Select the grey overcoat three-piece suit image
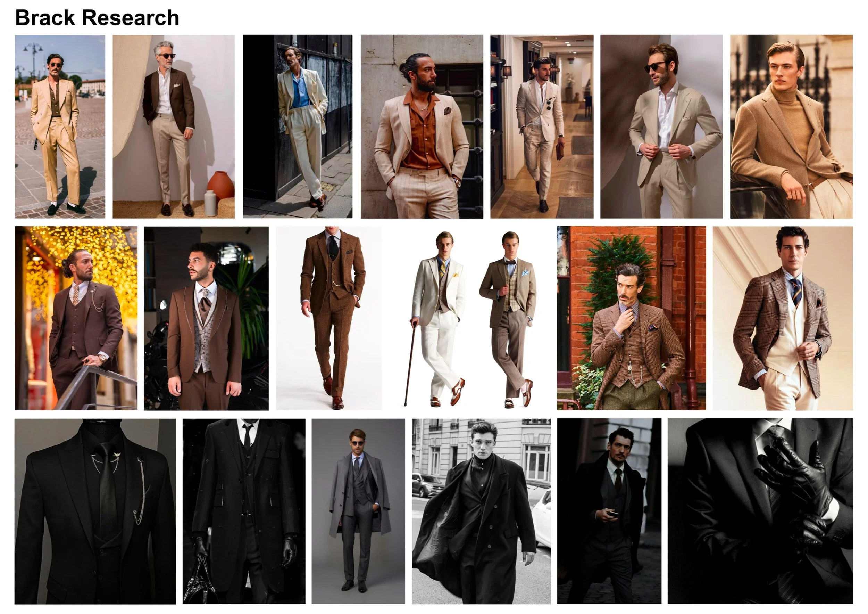 (x=358, y=511)
